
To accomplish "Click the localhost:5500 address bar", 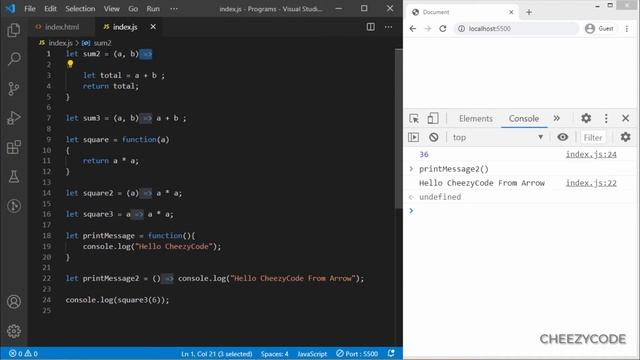I will point(516,29).
